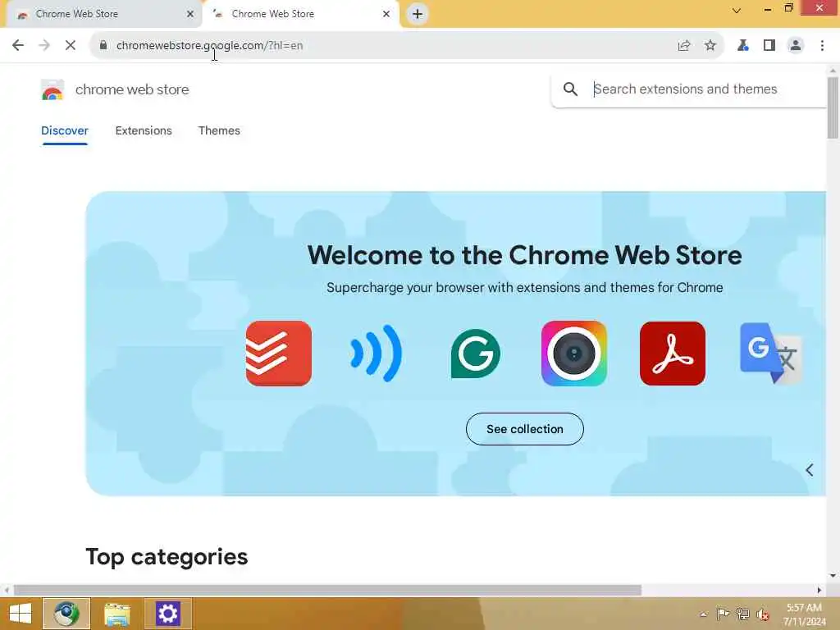This screenshot has height=630, width=840.
Task: Click the address bar URL
Action: click(x=209, y=46)
